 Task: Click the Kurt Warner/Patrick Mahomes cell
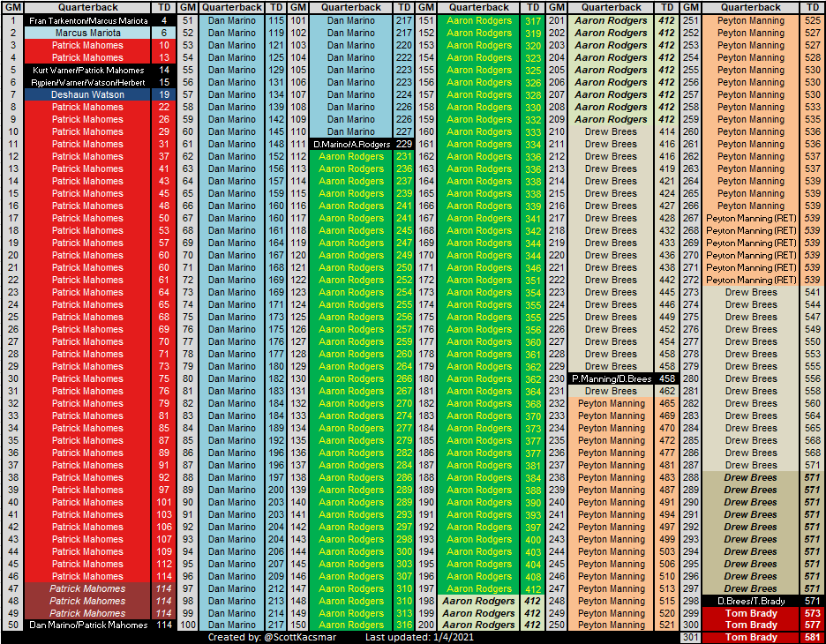(x=87, y=70)
